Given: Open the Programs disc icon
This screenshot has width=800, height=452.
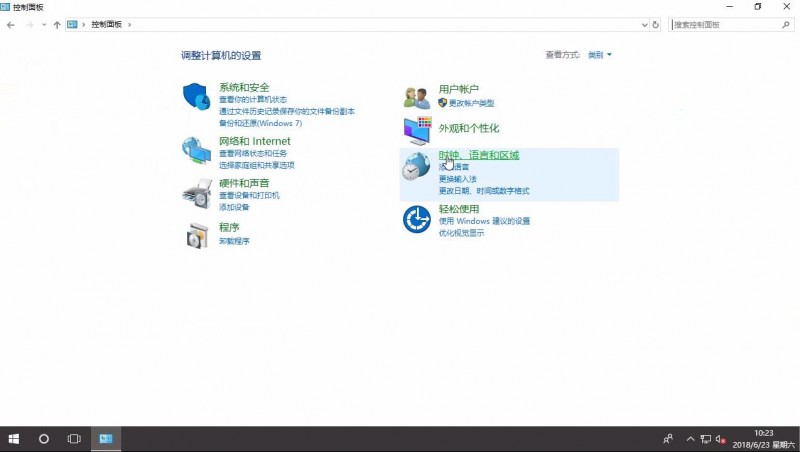Looking at the screenshot, I should click(x=197, y=236).
